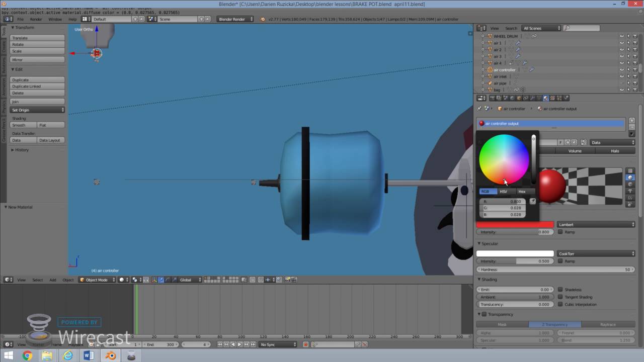Open Word from the Windows taskbar

coord(89,355)
